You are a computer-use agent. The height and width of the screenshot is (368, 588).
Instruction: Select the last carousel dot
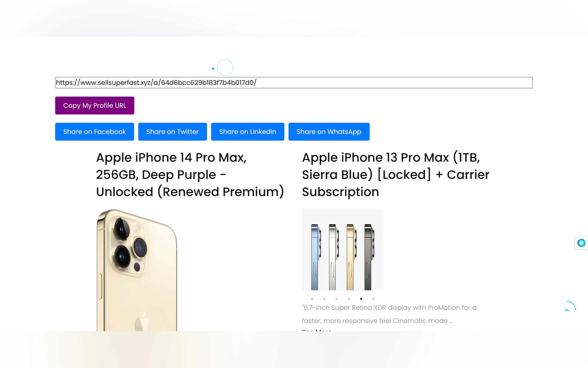[373, 299]
